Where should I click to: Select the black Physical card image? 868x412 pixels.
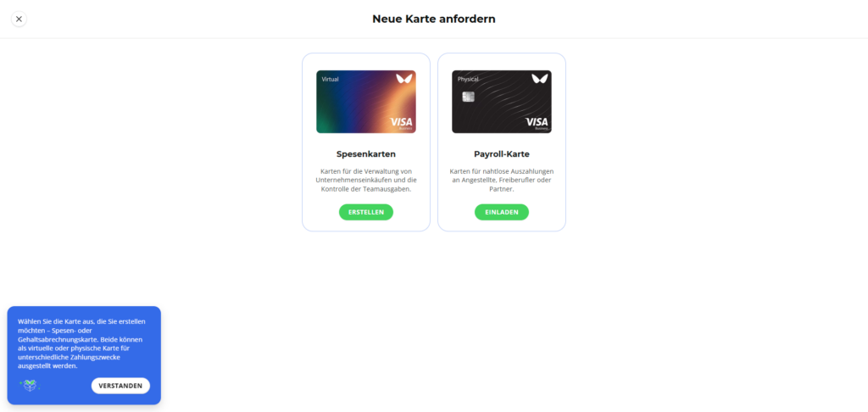(502, 102)
